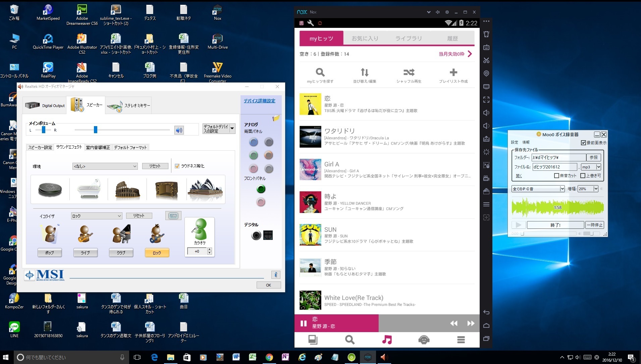
Task: Open bottom bar search icon in Nox app
Action: click(350, 340)
